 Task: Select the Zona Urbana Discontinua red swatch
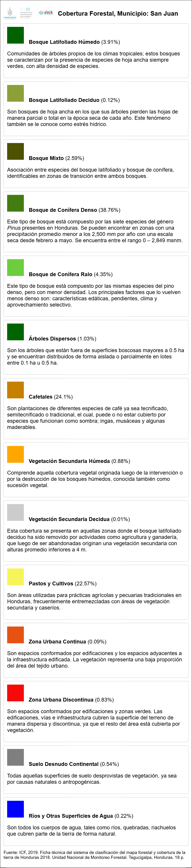(x=15, y=693)
